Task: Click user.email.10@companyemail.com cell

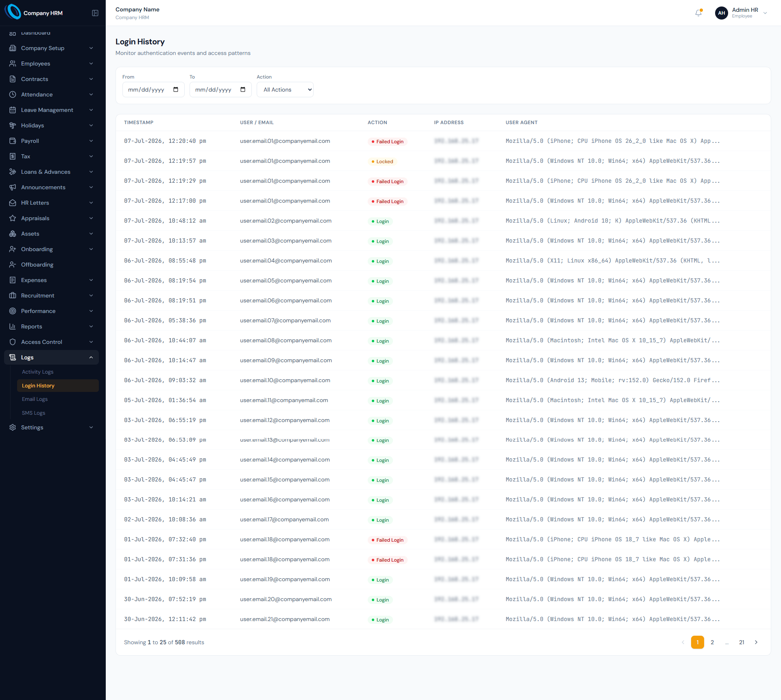Action: (285, 381)
